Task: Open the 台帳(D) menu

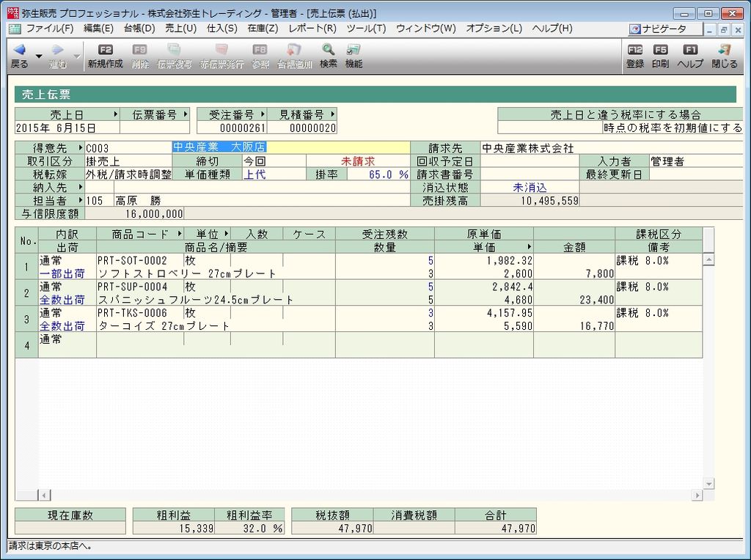Action: [139, 29]
